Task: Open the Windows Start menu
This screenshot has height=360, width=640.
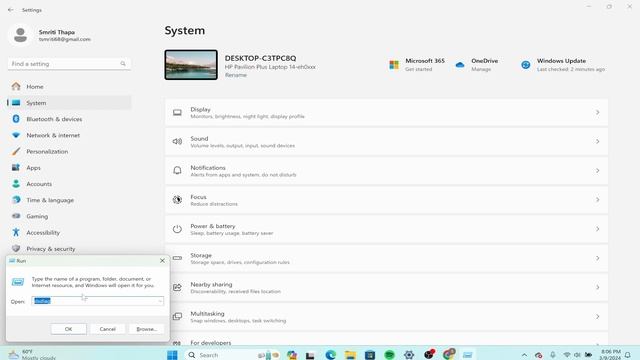Action: click(x=172, y=355)
